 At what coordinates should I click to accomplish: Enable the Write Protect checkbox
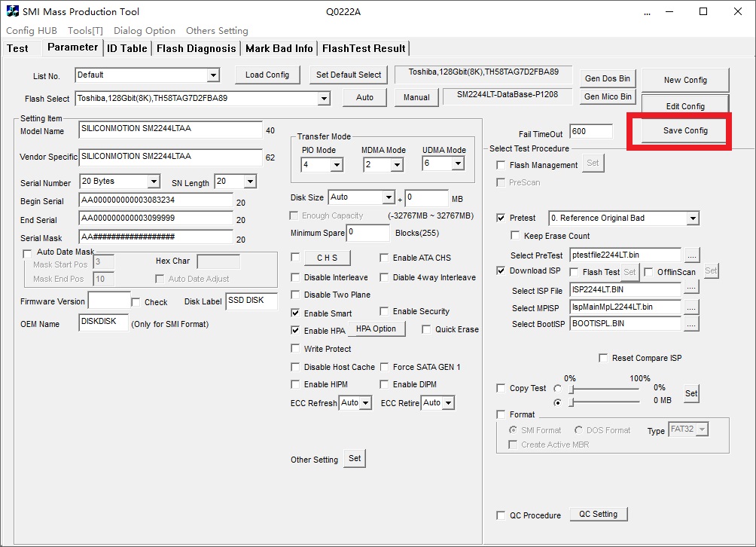point(295,349)
